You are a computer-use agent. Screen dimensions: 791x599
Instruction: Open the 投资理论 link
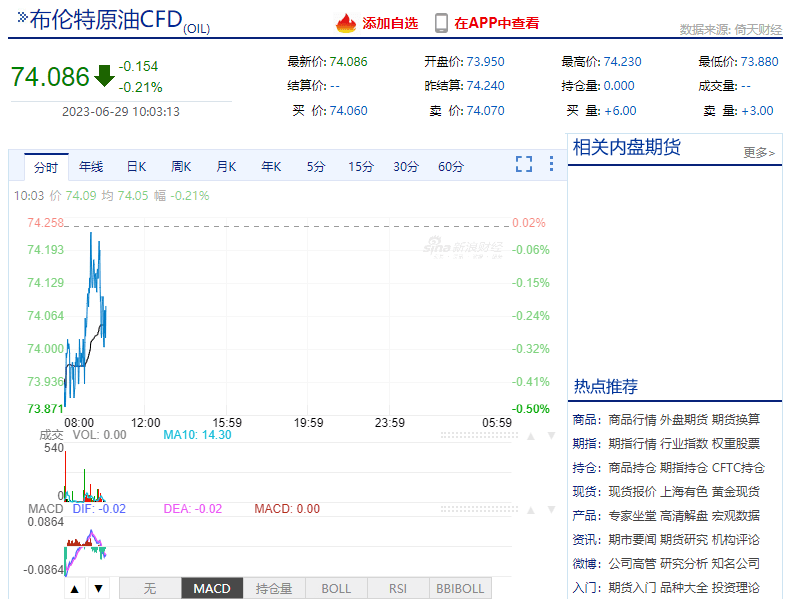click(x=736, y=588)
